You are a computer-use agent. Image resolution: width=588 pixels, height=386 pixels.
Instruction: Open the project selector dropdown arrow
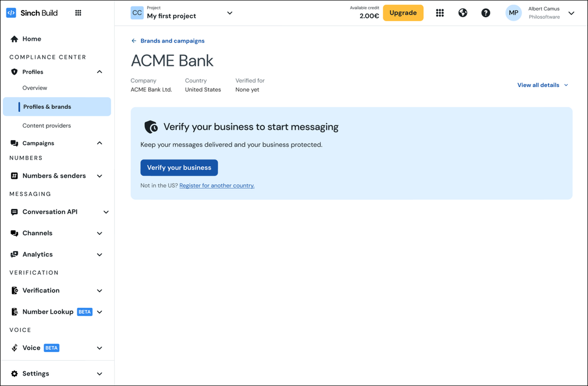point(230,13)
